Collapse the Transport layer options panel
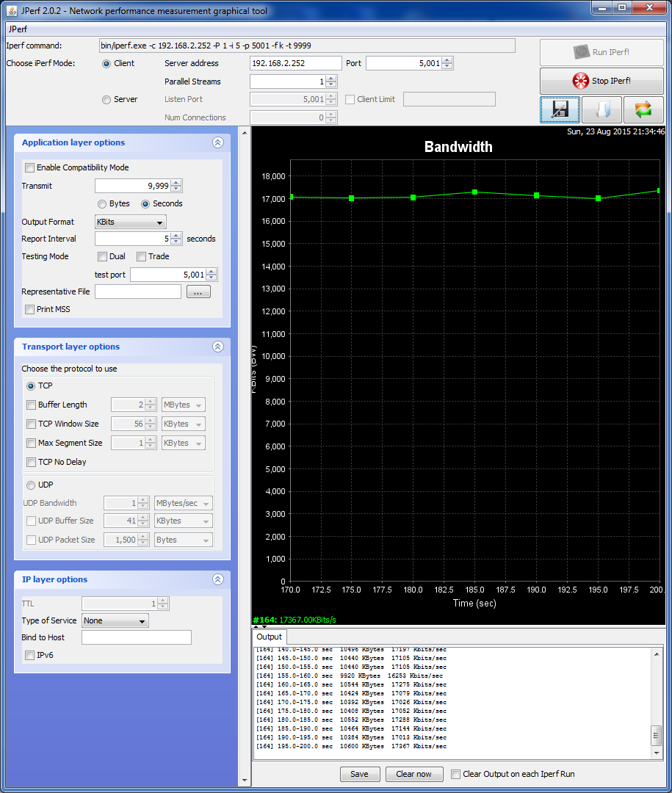 pos(217,347)
